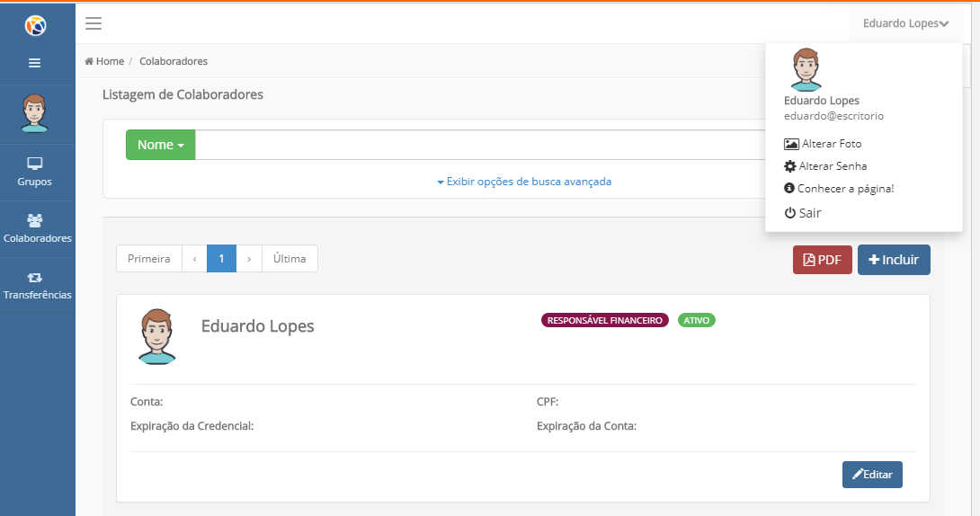Expand advanced search options
Screen dimensions: 980x516
point(524,182)
